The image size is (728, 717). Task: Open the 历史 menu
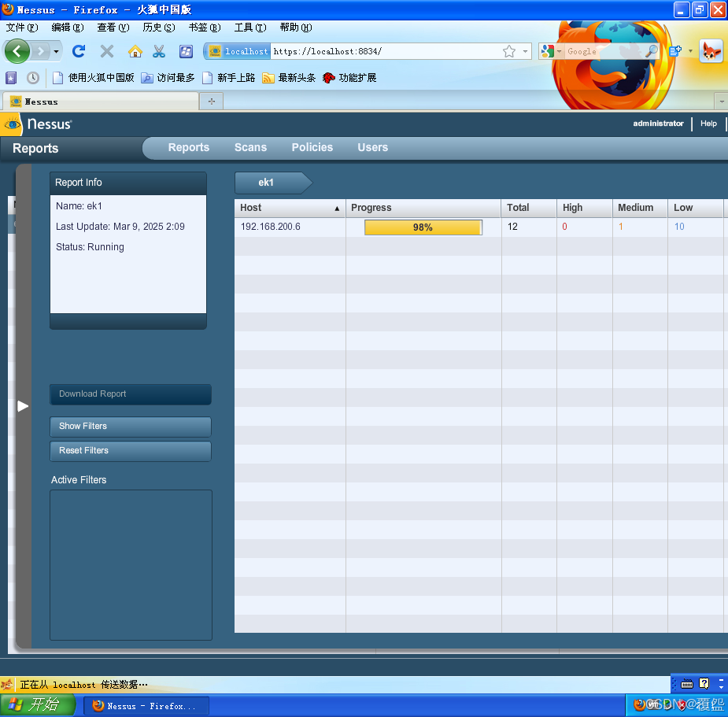(159, 28)
